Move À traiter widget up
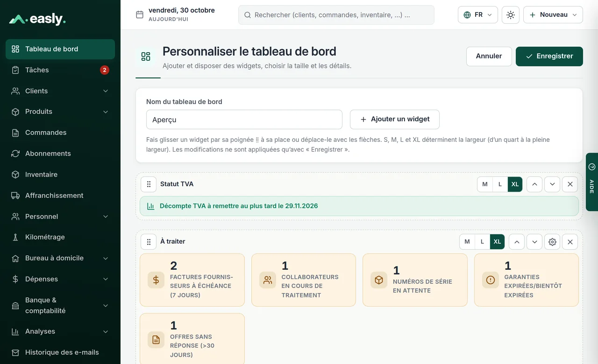 pyautogui.click(x=517, y=242)
